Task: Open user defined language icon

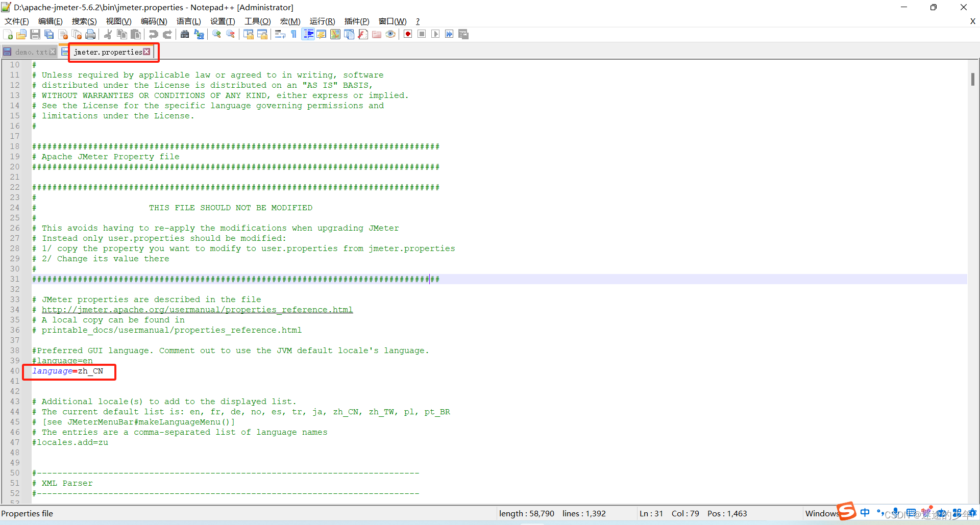Action: [x=322, y=34]
